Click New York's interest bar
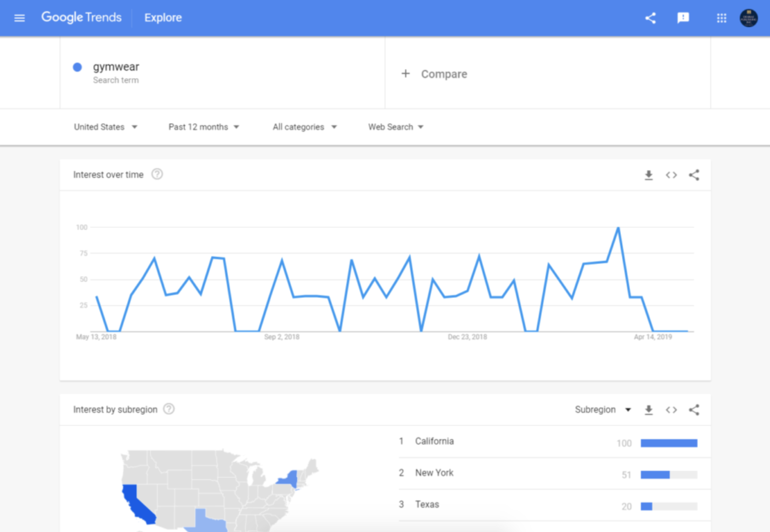Image resolution: width=770 pixels, height=532 pixels. pyautogui.click(x=655, y=474)
